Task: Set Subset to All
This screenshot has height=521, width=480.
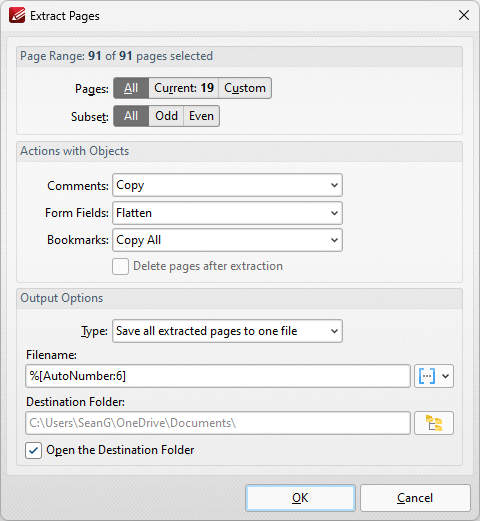Action: pos(131,116)
